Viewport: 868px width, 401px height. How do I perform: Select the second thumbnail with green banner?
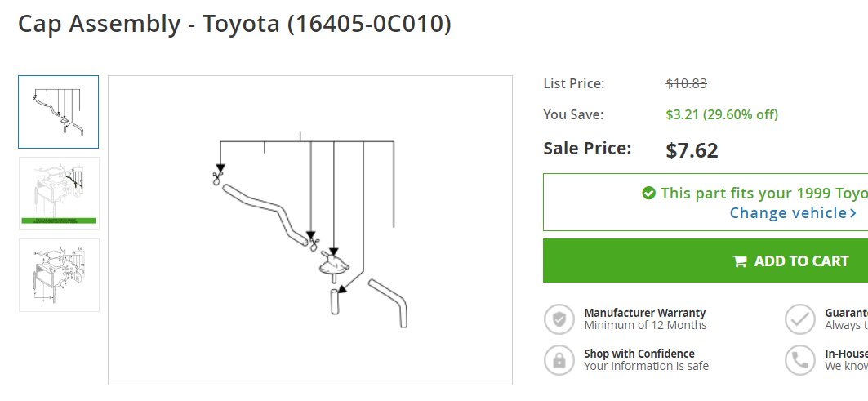tap(60, 194)
